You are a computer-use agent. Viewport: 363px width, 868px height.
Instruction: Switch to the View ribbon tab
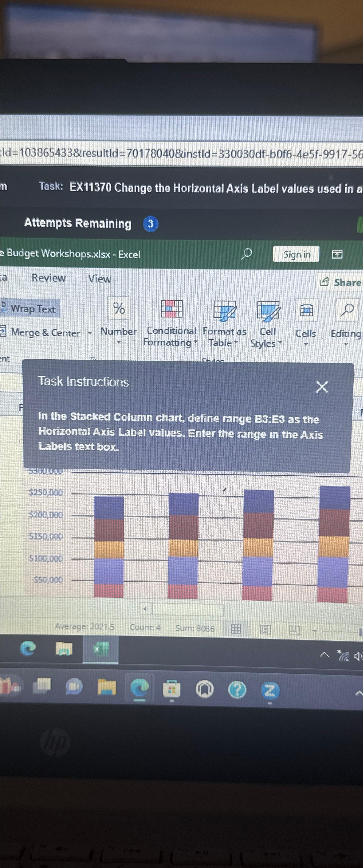[100, 279]
